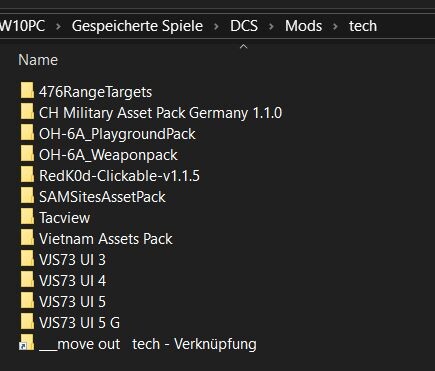This screenshot has height=371, width=435.
Task: Jump to Gespeicherte Spiele in the path
Action: (x=137, y=26)
